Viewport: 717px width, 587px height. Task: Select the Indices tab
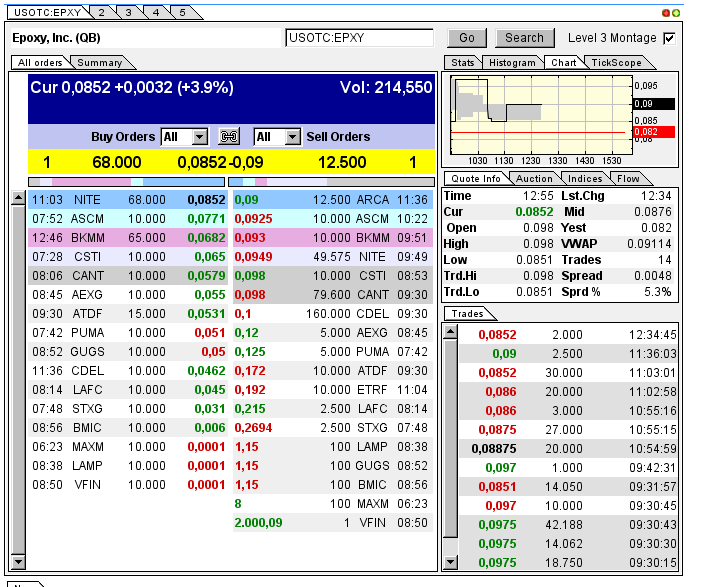585,179
